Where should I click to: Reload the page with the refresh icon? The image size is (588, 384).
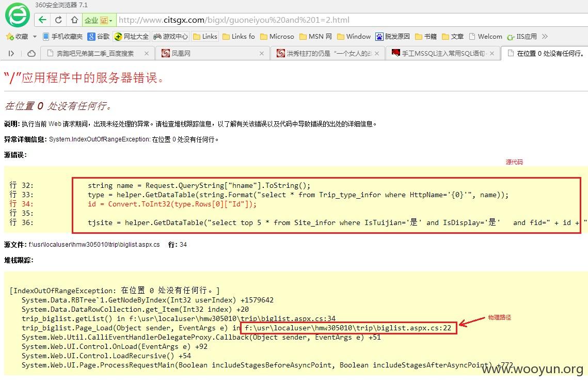(x=58, y=20)
